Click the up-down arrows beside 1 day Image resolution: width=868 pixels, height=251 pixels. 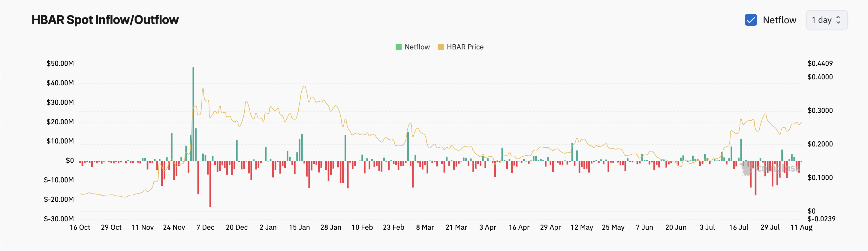pos(838,20)
